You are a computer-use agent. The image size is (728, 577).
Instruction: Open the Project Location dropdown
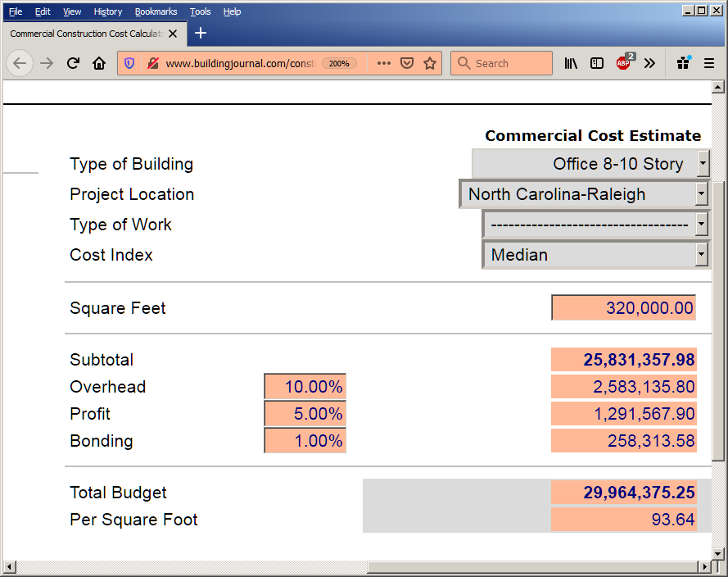pyautogui.click(x=584, y=194)
